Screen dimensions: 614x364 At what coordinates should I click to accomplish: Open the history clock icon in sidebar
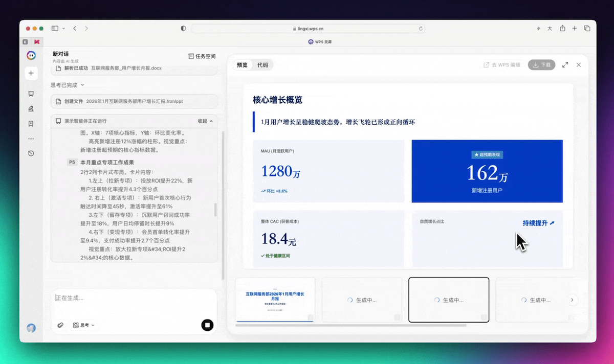point(31,153)
